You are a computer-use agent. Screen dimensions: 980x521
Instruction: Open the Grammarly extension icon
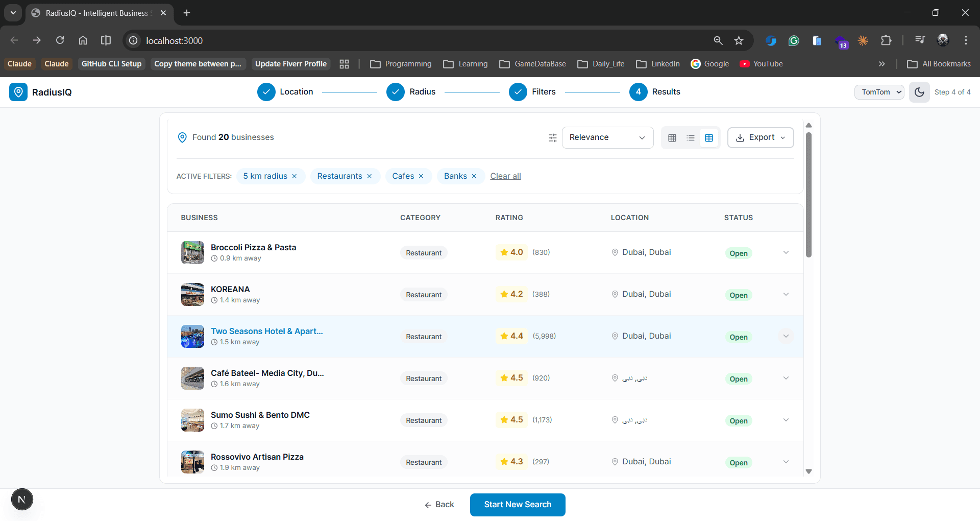794,40
